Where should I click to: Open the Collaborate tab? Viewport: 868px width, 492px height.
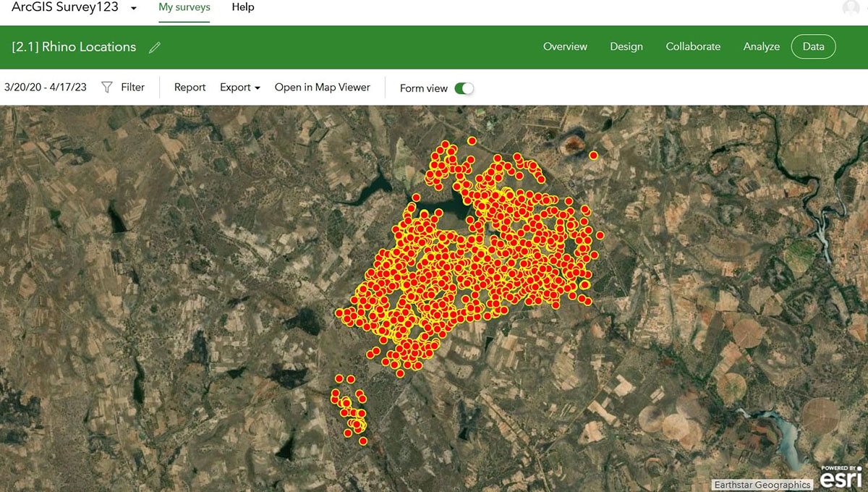pyautogui.click(x=693, y=46)
